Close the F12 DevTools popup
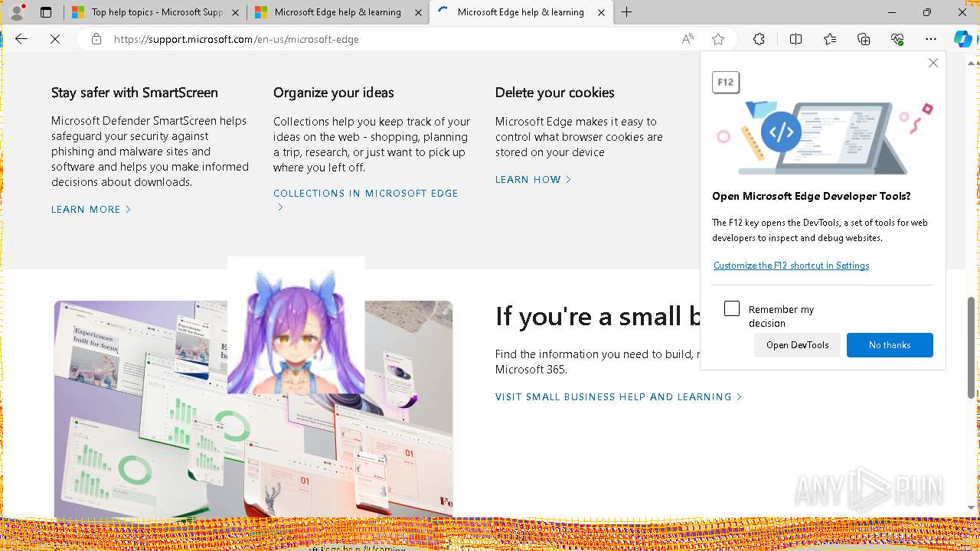The width and height of the screenshot is (980, 551). click(933, 63)
